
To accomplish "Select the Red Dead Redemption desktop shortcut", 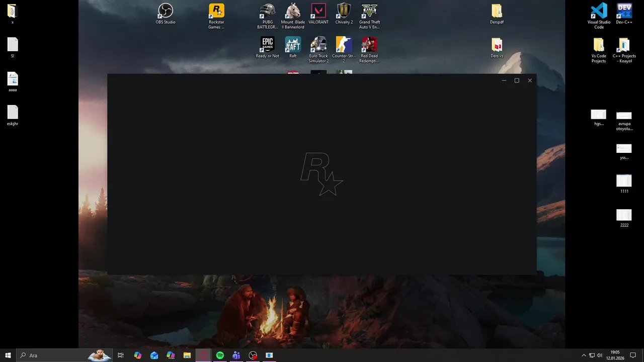I will click(x=369, y=50).
